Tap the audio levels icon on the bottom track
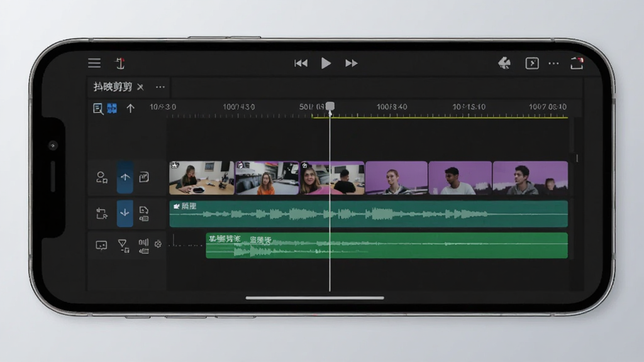The width and height of the screenshot is (644, 362). (x=143, y=246)
